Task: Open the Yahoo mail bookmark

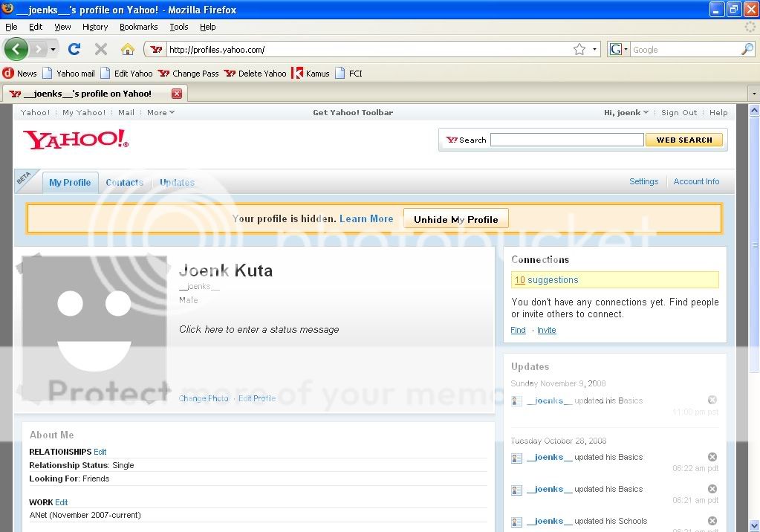Action: click(x=69, y=74)
